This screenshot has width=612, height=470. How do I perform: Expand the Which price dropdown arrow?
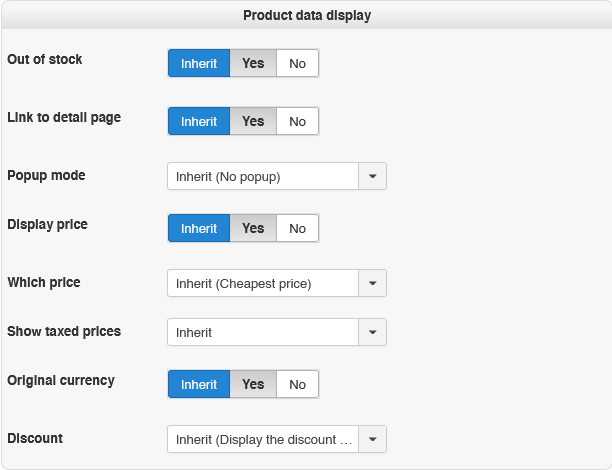tap(372, 283)
